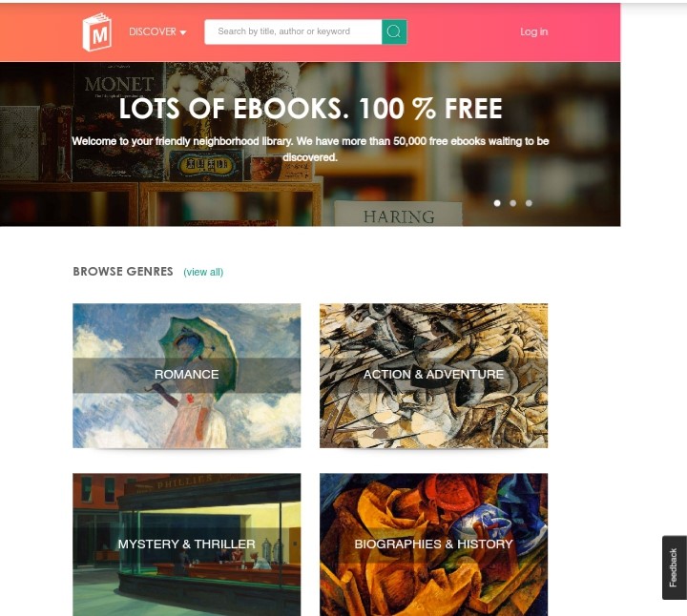687x616 pixels.
Task: Click the search by title input field
Action: (x=293, y=31)
